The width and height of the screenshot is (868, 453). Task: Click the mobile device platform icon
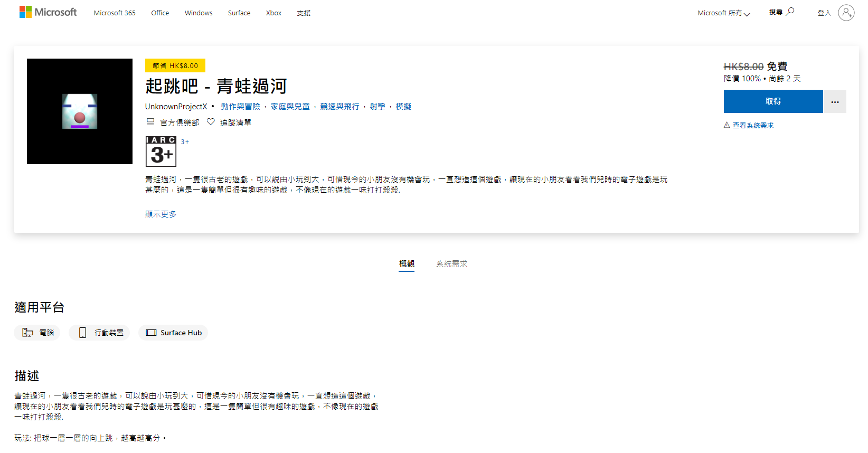click(x=82, y=333)
